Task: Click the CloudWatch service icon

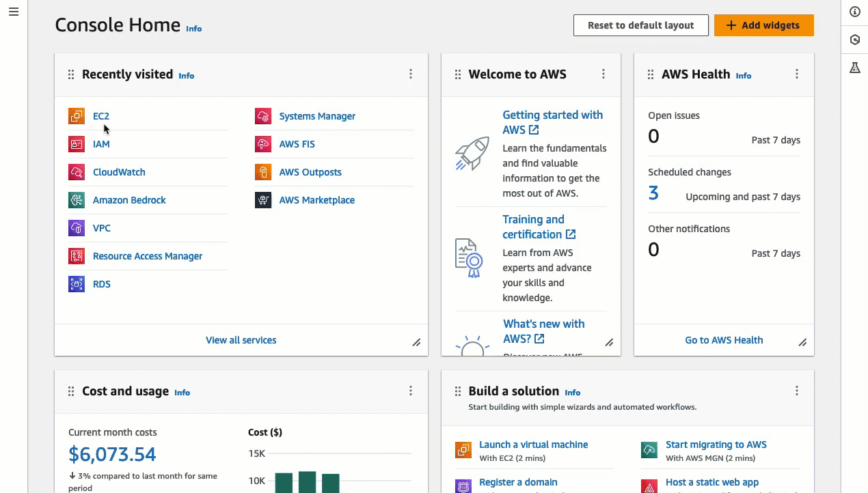Action: [76, 171]
